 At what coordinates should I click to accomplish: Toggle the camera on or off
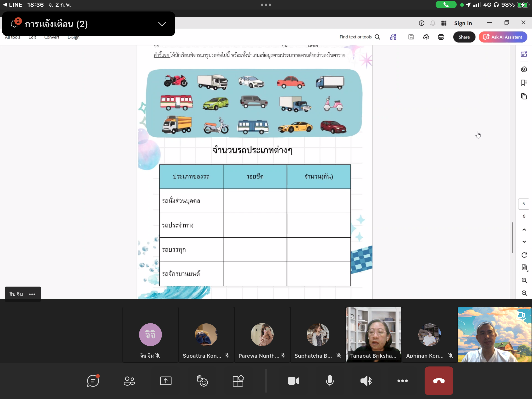(x=293, y=381)
